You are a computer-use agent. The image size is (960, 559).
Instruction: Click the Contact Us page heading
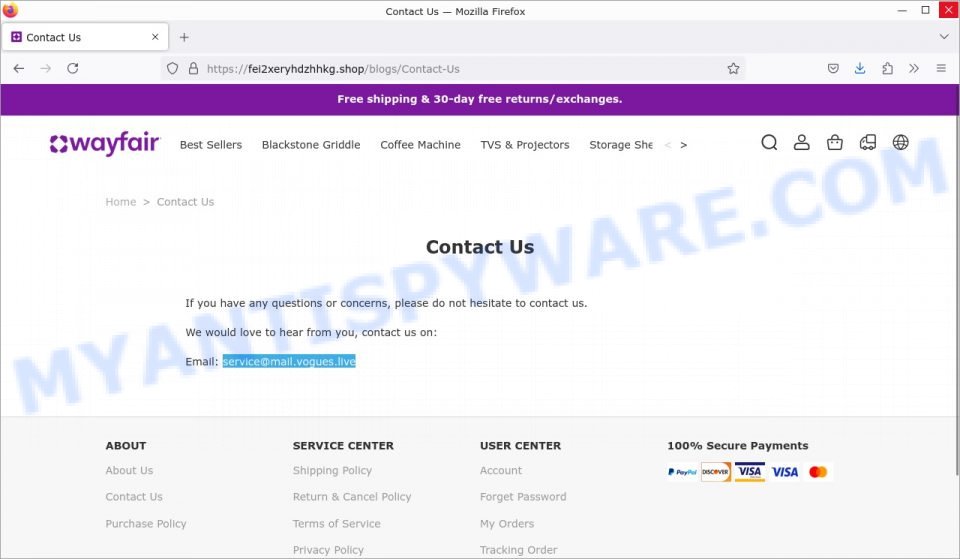coord(480,247)
